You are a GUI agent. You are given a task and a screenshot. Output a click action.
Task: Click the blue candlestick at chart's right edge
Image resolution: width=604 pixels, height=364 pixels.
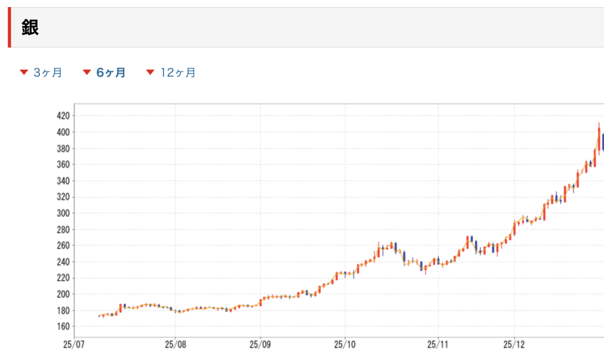(x=602, y=142)
